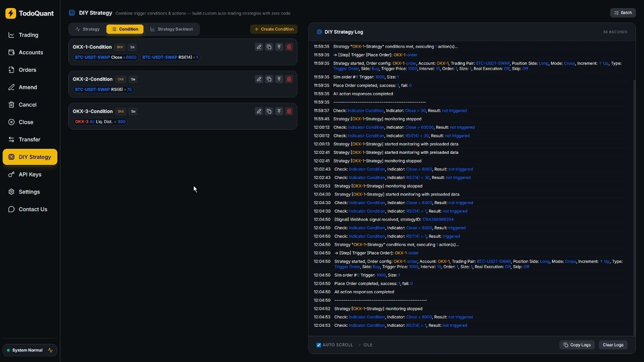Viewport: 644px width, 362px height.
Task: Click the 1m interval badge on OKX-1-Condition
Action: tap(132, 47)
